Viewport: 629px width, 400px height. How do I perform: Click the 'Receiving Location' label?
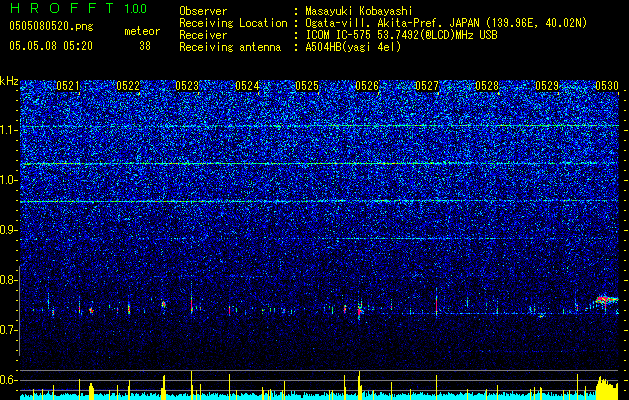click(233, 23)
